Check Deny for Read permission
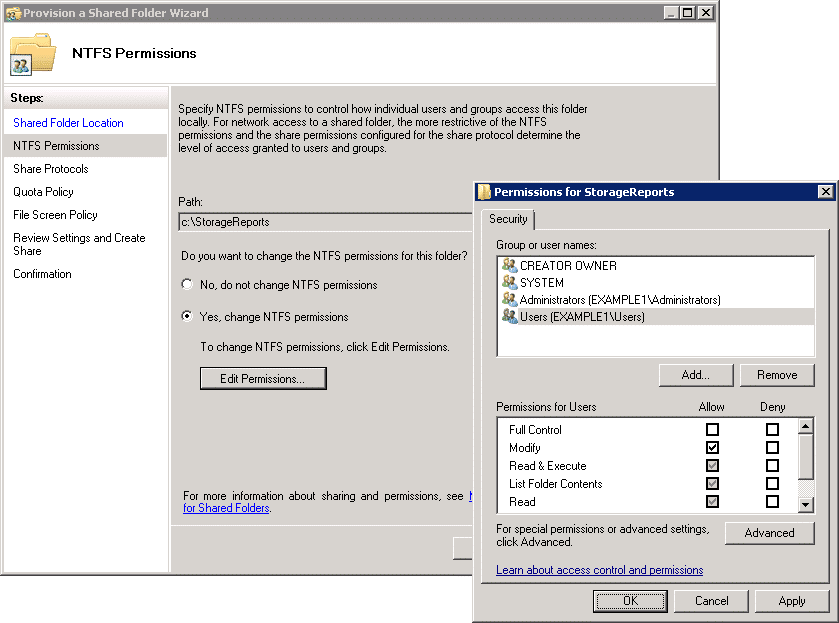 click(x=772, y=502)
